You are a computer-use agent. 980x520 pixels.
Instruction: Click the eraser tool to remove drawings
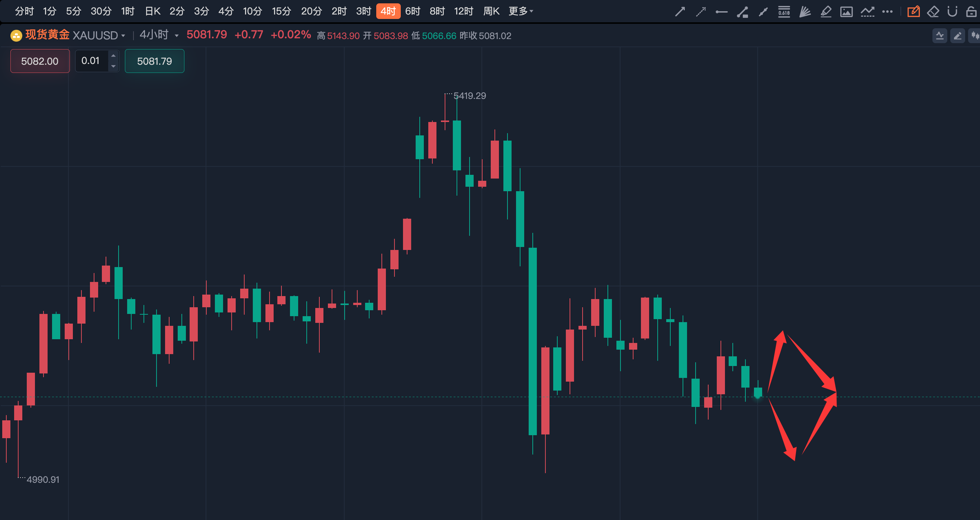[x=934, y=12]
